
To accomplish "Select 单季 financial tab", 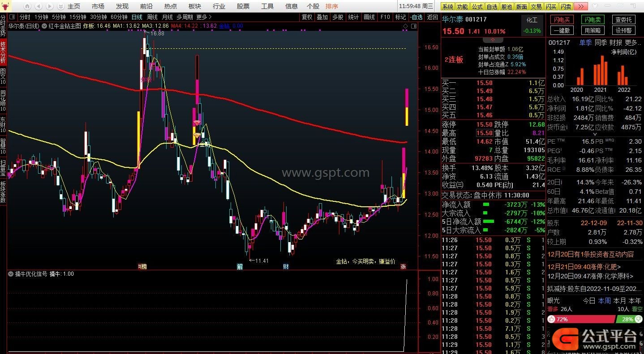I will click(x=585, y=43).
